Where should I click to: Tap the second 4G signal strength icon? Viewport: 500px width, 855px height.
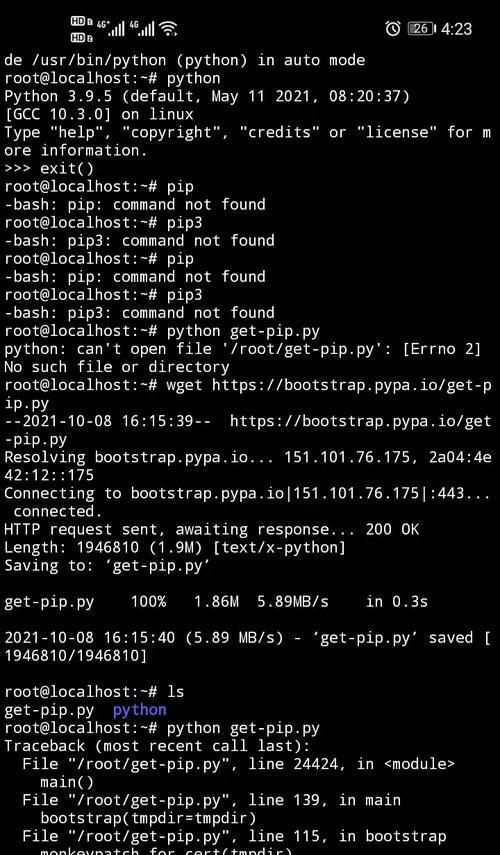(x=142, y=28)
